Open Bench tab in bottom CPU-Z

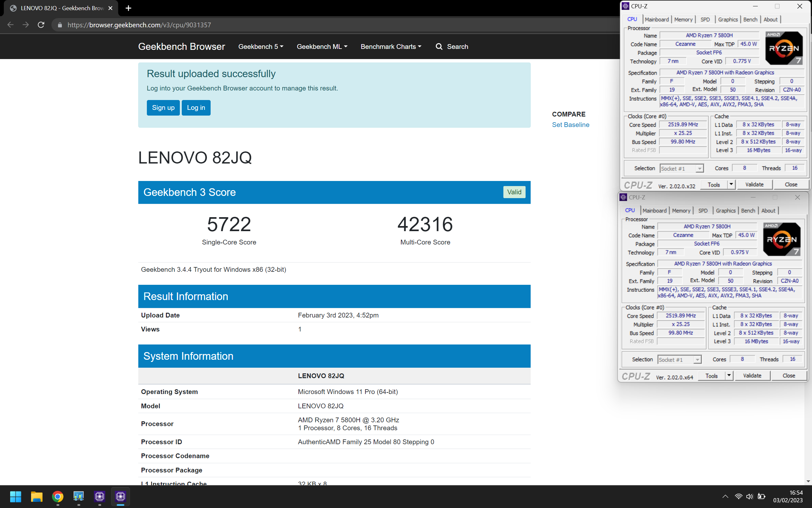pos(748,211)
